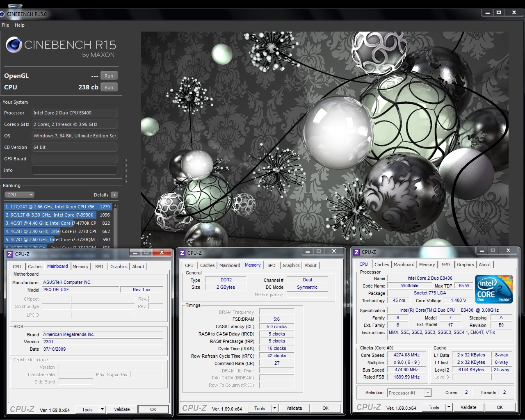Switch to CPU tab in Mainboard CPU-Z window
The width and height of the screenshot is (525, 420).
click(17, 267)
